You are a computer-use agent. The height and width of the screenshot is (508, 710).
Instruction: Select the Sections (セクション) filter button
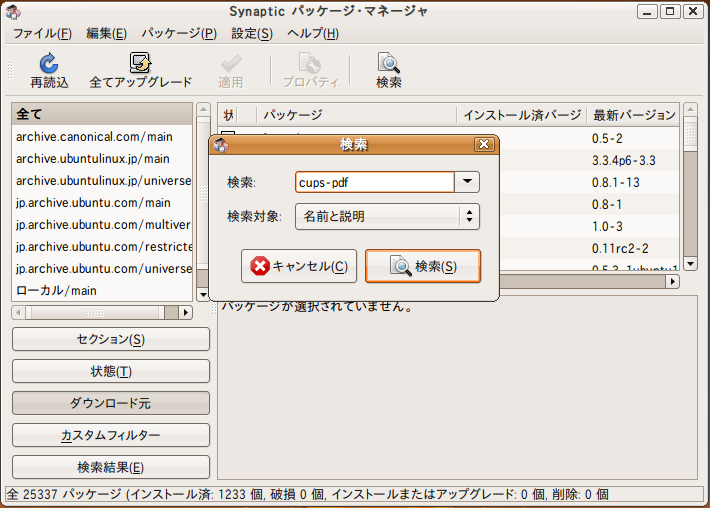pos(111,339)
